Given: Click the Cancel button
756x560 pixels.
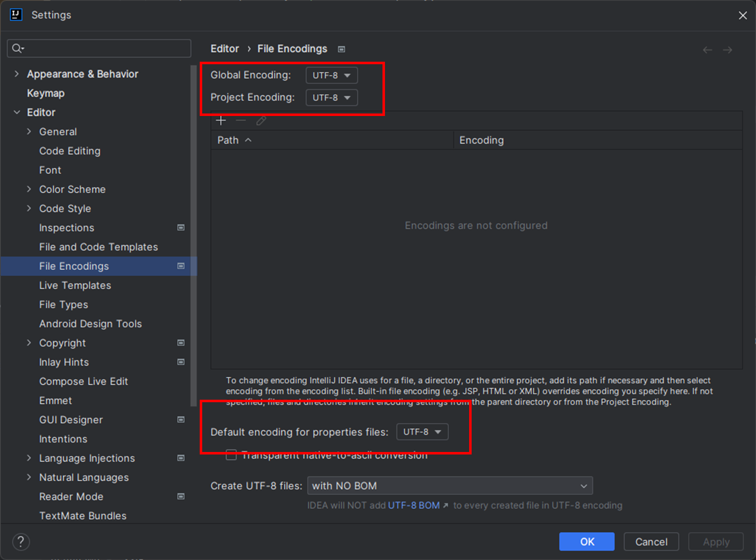Looking at the screenshot, I should [651, 542].
